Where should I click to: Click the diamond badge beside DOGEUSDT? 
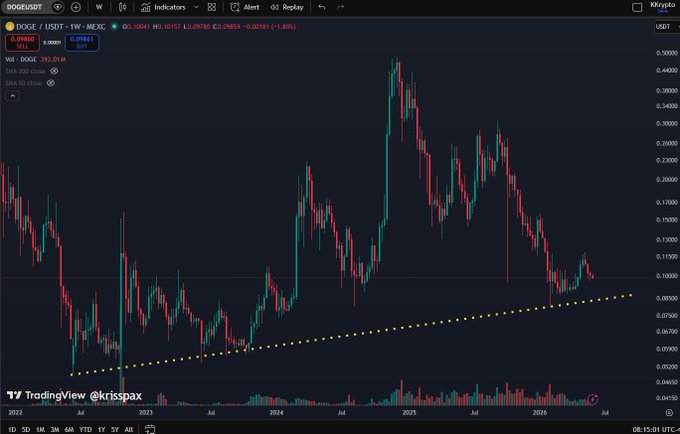click(58, 7)
